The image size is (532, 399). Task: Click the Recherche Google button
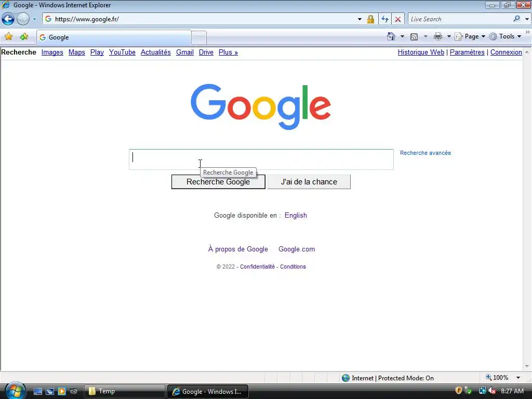(218, 182)
